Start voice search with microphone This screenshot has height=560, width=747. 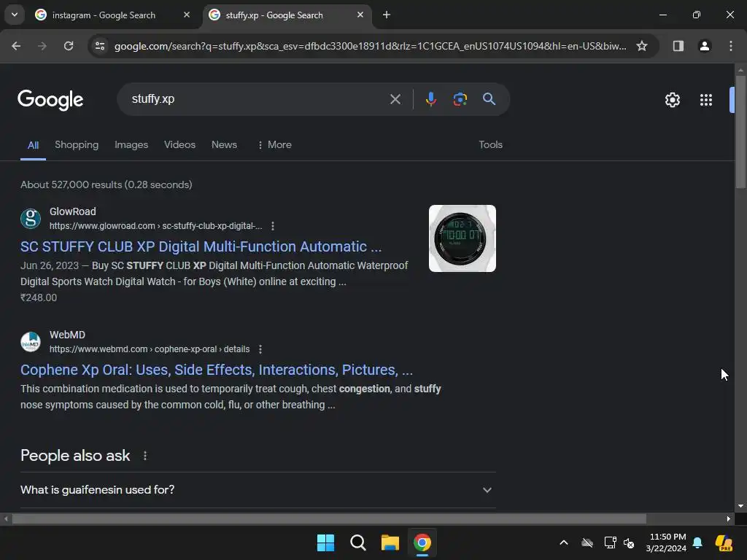(430, 99)
